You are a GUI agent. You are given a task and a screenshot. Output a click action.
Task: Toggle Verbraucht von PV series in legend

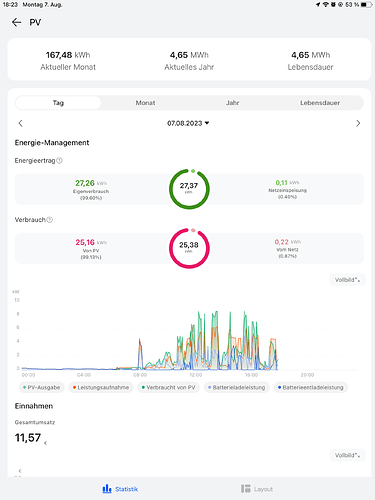[x=168, y=387]
